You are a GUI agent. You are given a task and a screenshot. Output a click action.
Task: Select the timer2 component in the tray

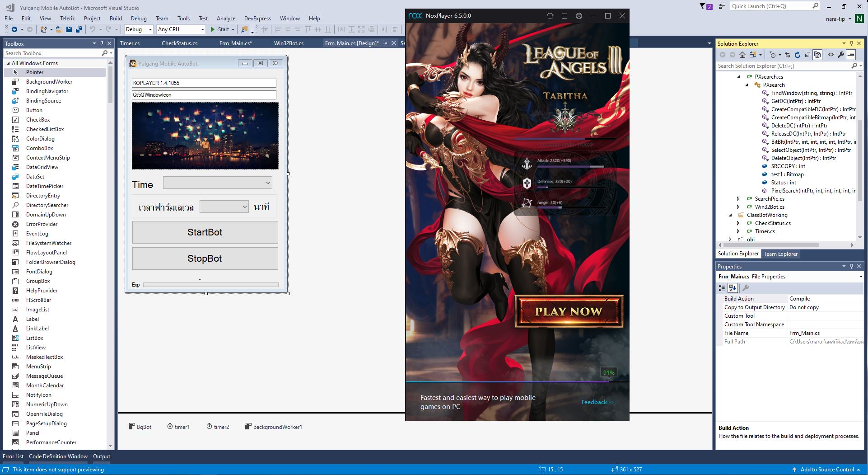pyautogui.click(x=218, y=427)
